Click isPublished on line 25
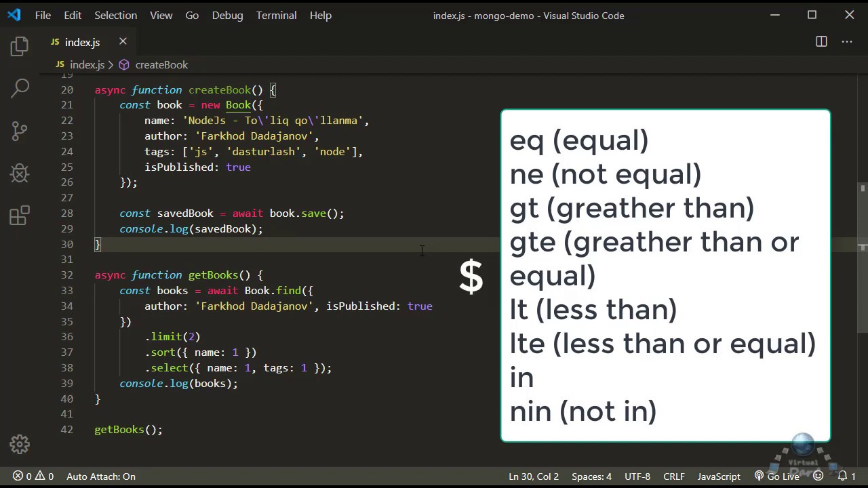Viewport: 868px width, 488px height. click(x=178, y=167)
